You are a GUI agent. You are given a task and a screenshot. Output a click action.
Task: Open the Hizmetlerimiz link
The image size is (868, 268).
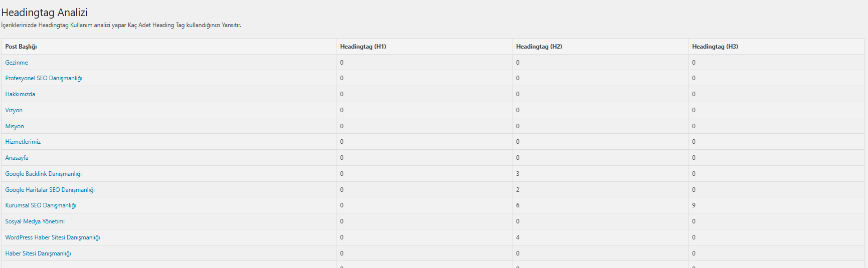pyautogui.click(x=23, y=142)
